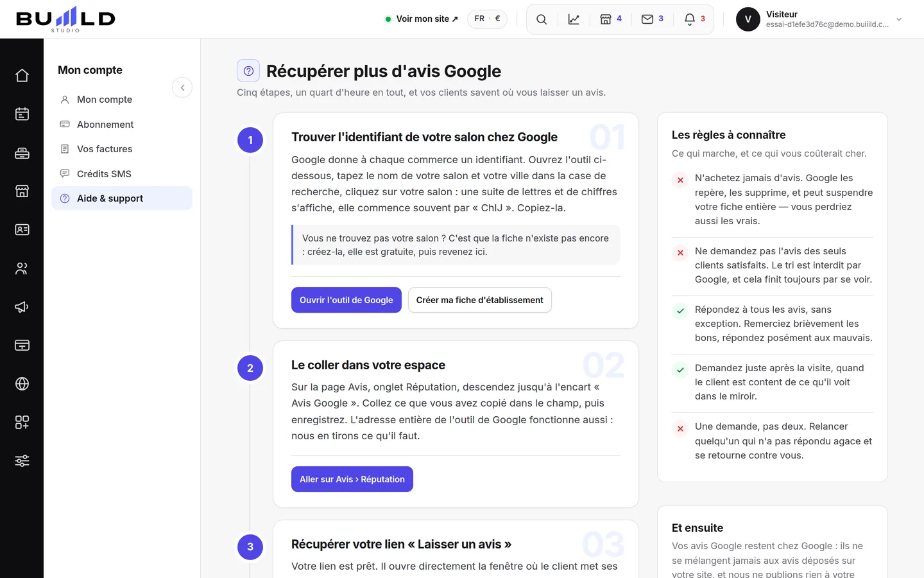This screenshot has width=924, height=578.
Task: Click the BUILD Studio logo
Action: [x=65, y=19]
